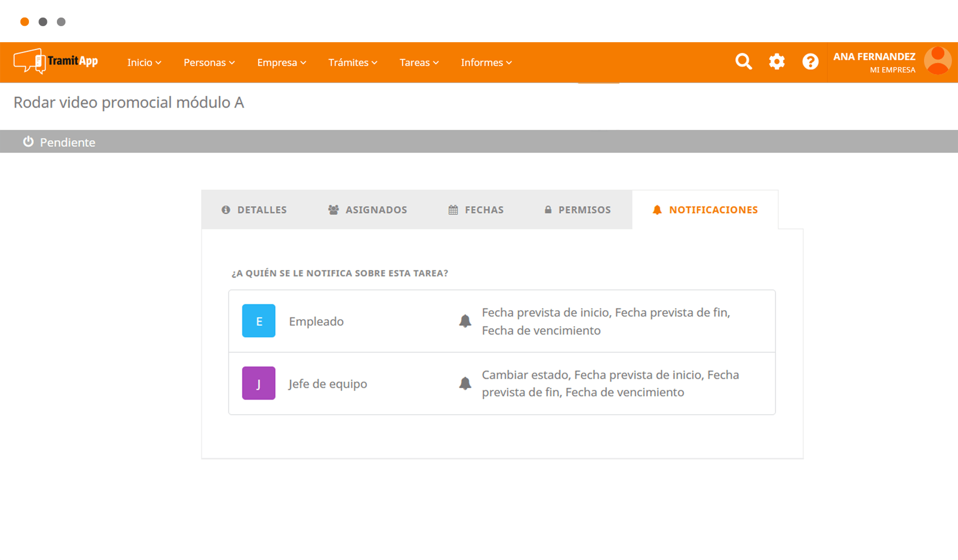Click the bell icon in Jefe de equipo row
958x560 pixels.
point(465,383)
